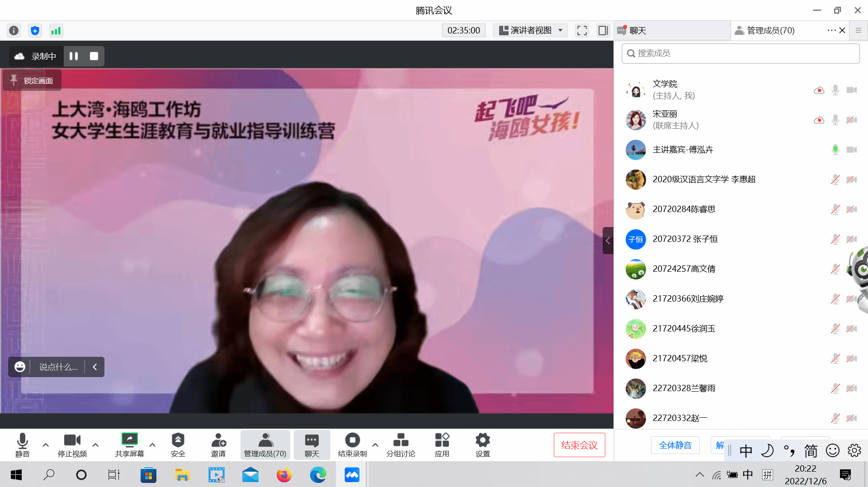The width and height of the screenshot is (868, 487).
Task: Stop video with the camera button
Action: click(72, 444)
